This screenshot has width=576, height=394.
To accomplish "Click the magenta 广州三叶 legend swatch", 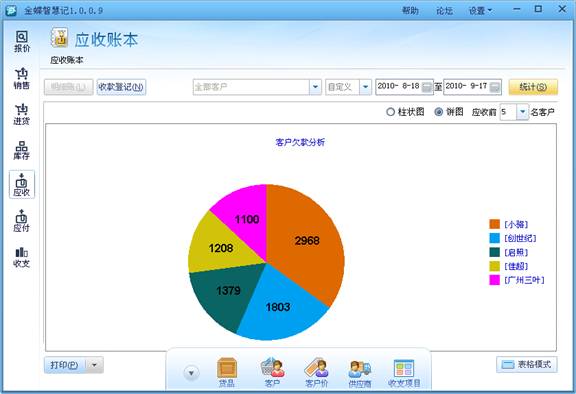I will click(494, 280).
